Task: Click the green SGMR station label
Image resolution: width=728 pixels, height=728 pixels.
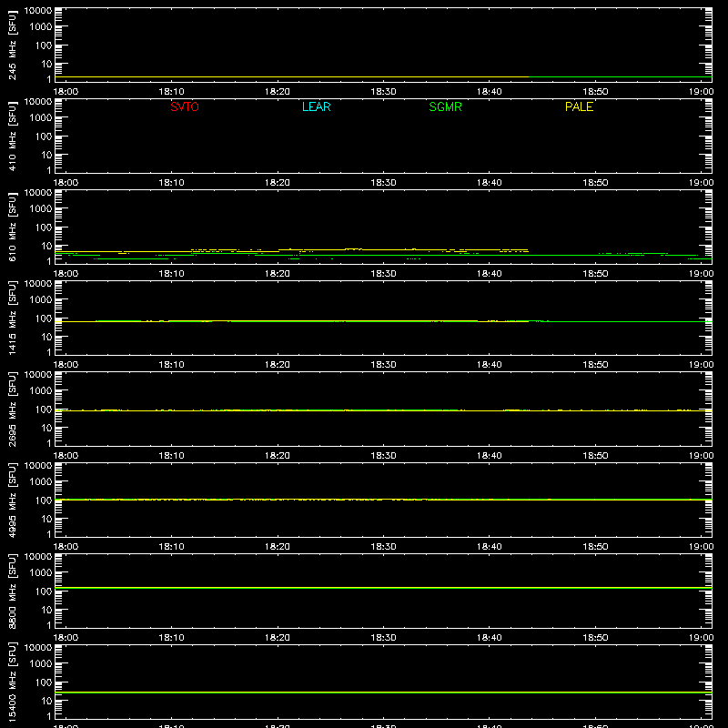Action: click(445, 106)
